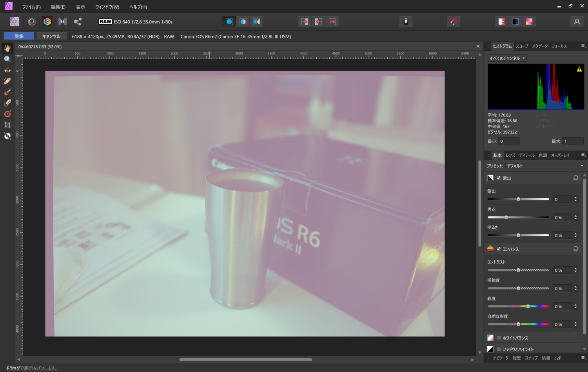Select the Red Eye Removal tool
The image size is (588, 372).
(7, 70)
